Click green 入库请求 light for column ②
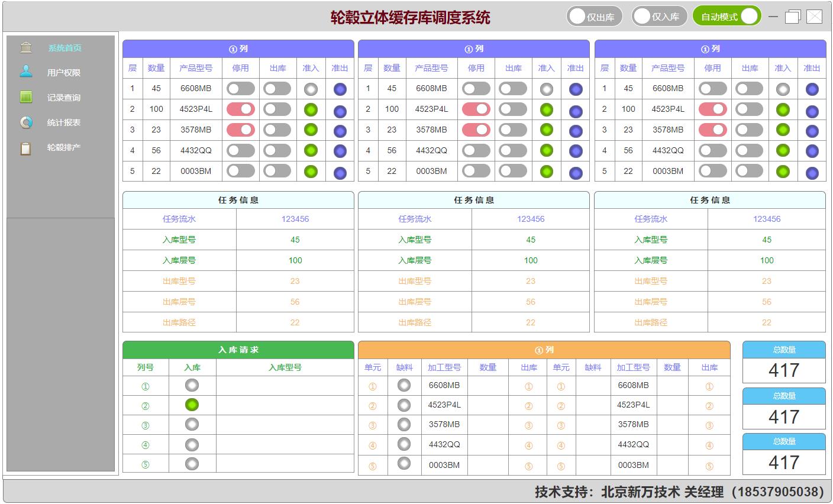This screenshot has height=504, width=833. tap(192, 405)
